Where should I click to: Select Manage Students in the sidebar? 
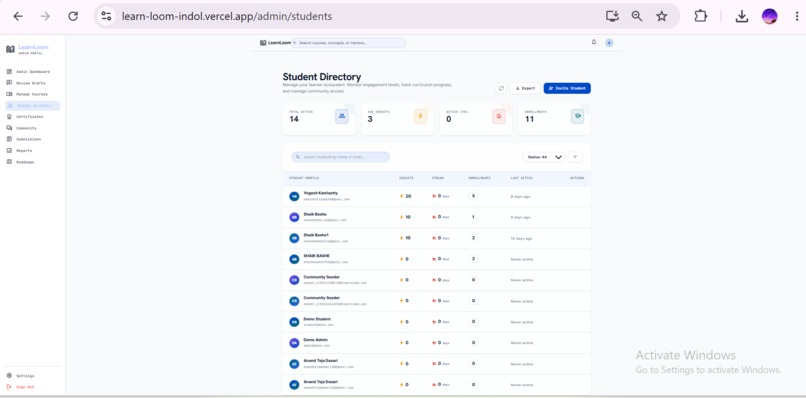coord(32,105)
